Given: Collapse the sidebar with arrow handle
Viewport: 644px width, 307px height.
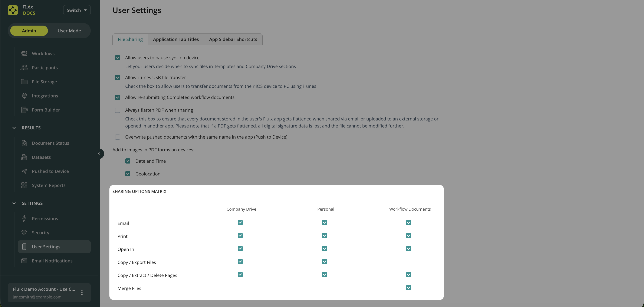Looking at the screenshot, I should pos(99,154).
